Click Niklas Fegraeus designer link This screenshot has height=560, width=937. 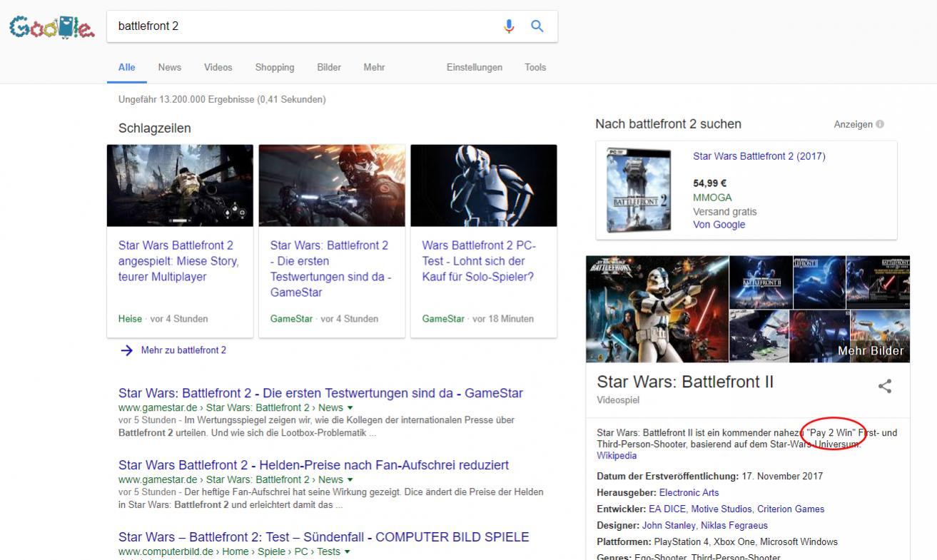(734, 526)
